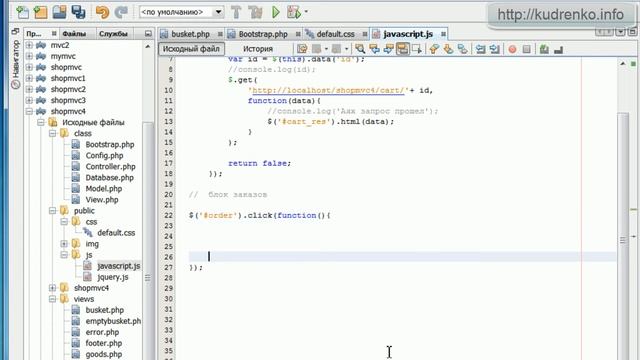Close the default.css tab
The image size is (640, 360).
[x=364, y=34]
